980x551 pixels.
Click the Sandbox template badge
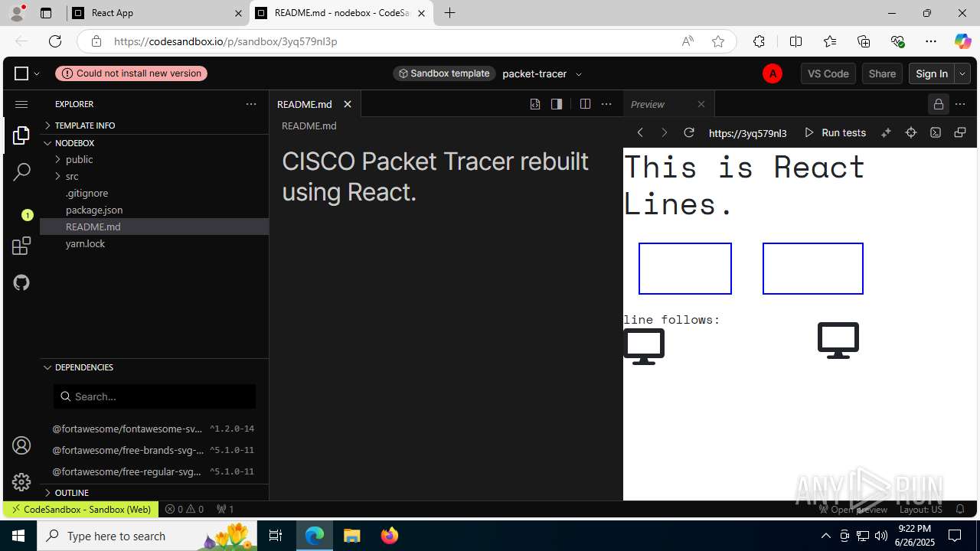[444, 73]
